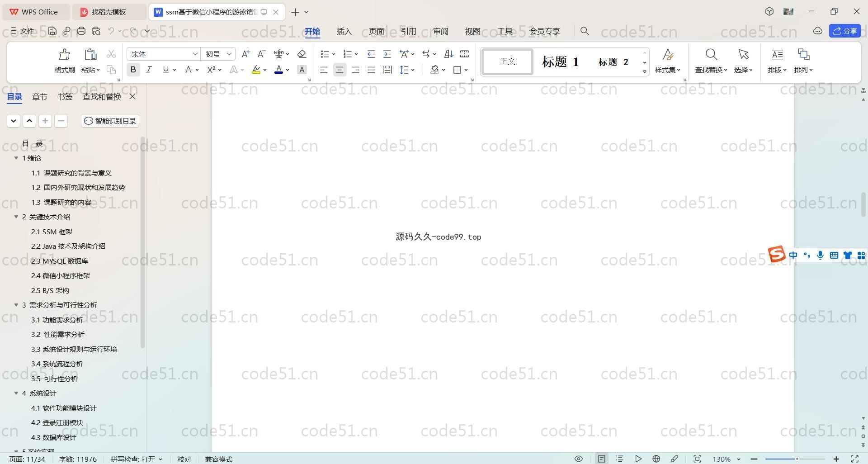Screen dimensions: 868x464
Task: Collapse the 1 绪论 outline section
Action: [x=16, y=158]
